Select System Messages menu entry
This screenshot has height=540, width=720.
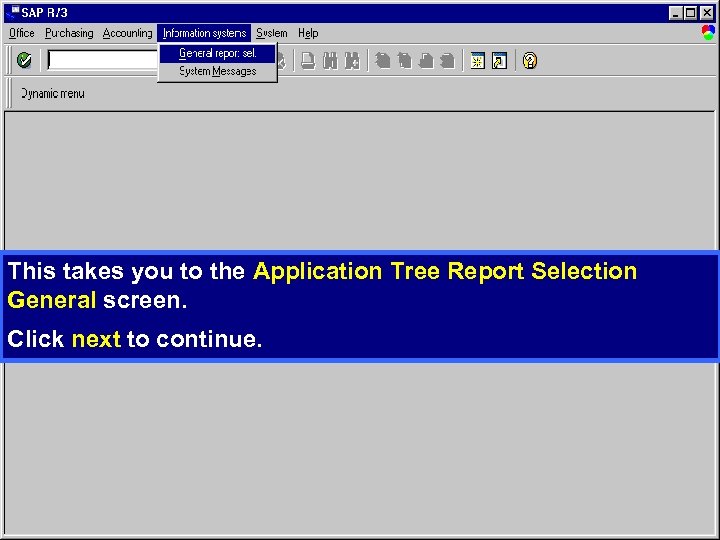[218, 71]
